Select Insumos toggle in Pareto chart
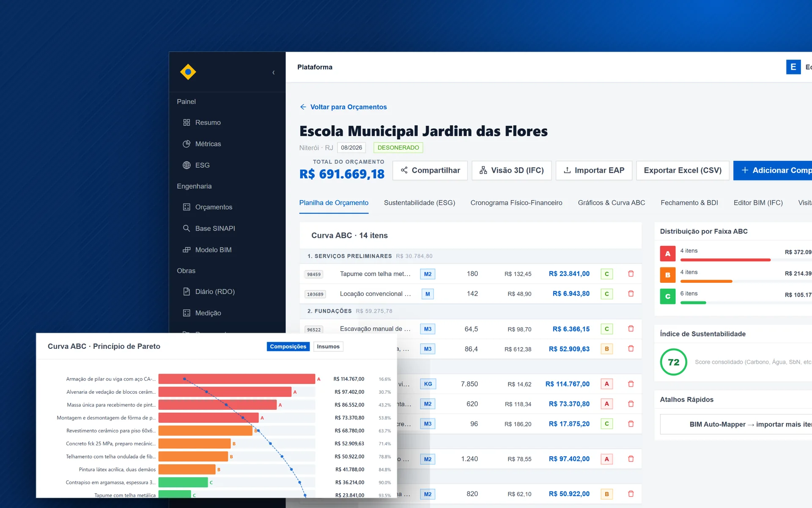 [x=328, y=347]
